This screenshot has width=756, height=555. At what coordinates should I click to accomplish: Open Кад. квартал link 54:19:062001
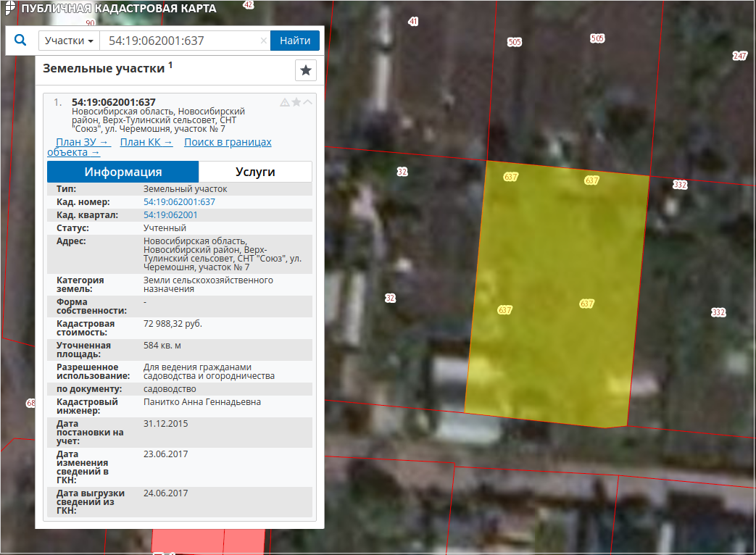coord(170,215)
